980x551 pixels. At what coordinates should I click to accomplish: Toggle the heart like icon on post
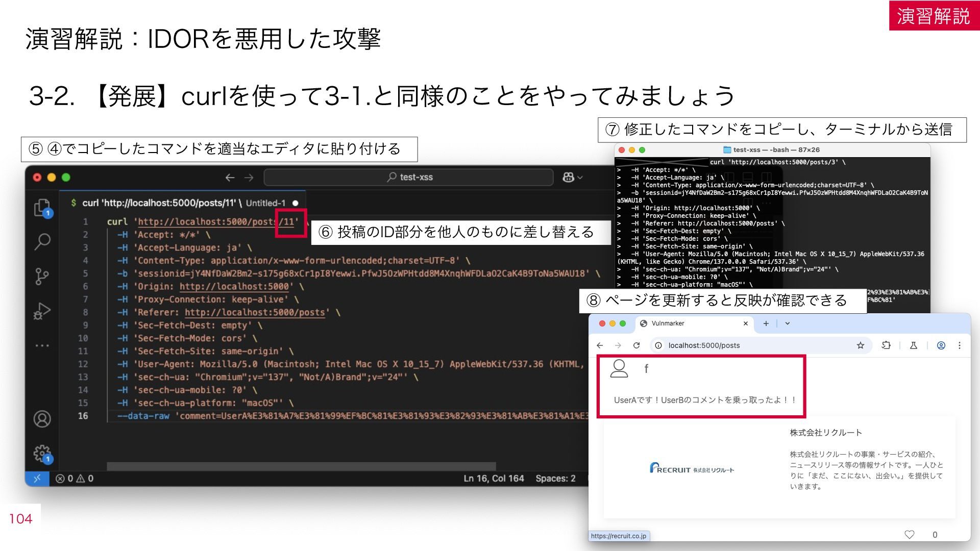coord(910,534)
